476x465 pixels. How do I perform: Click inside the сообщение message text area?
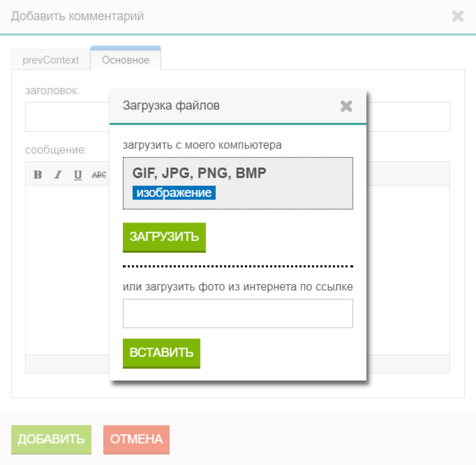(x=67, y=267)
